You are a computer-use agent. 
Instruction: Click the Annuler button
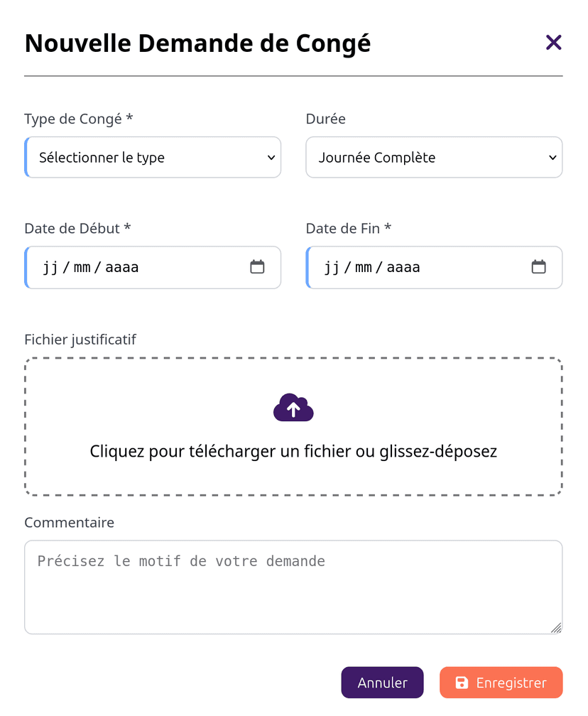point(382,682)
